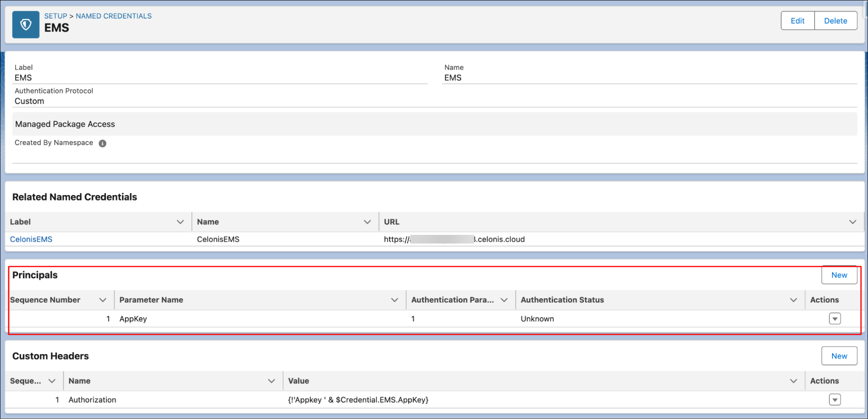Open the CelonisEMS named credential link
Viewport: 868px width, 419px height.
(31, 239)
